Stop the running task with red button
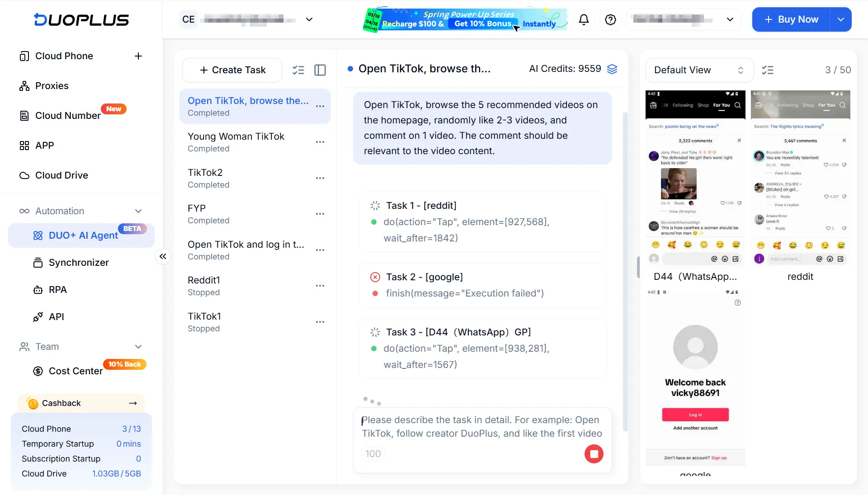The height and width of the screenshot is (495, 868). 594,454
